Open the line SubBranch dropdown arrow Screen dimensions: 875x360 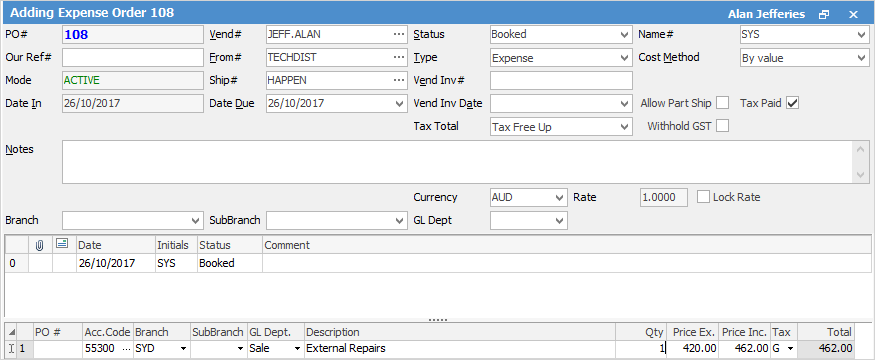(x=240, y=349)
